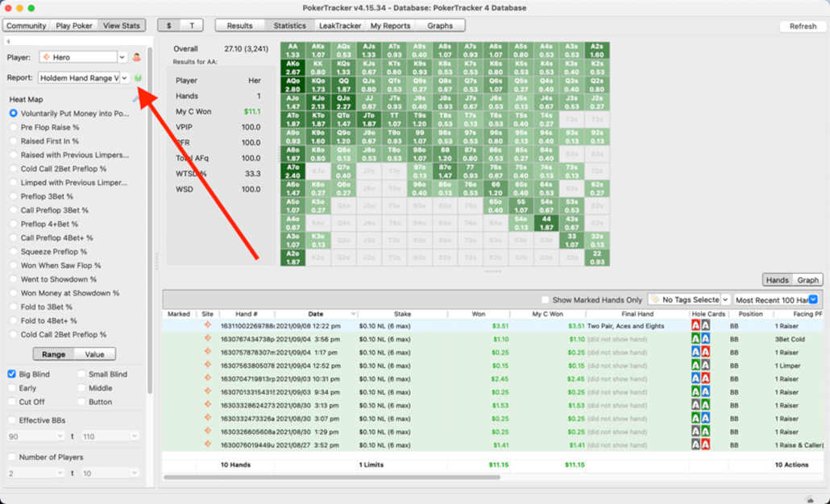Screen dimensions: 830x504
Task: Click the site icon in the 2021/08/30 1:29 pm row
Action: click(x=208, y=431)
